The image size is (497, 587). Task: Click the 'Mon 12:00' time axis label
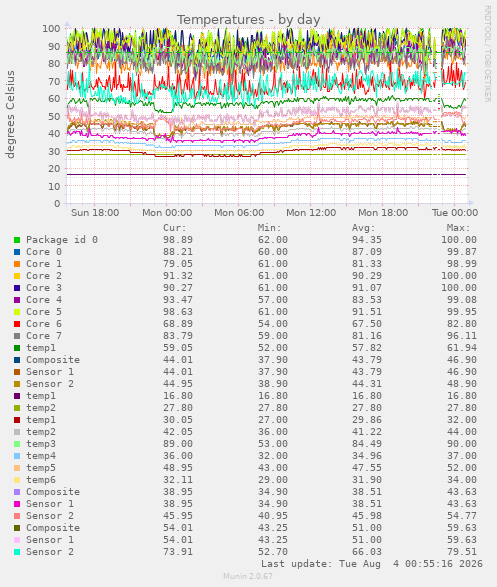coord(311,213)
